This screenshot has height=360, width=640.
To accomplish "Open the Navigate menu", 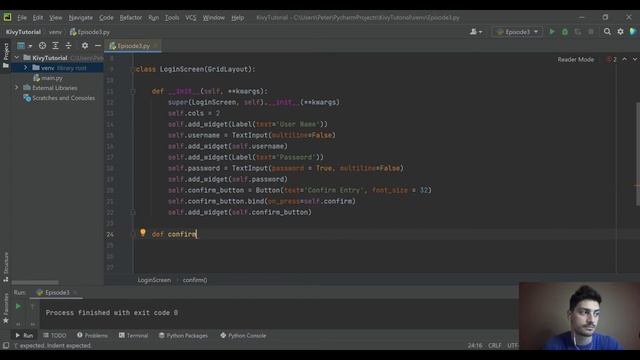I will tap(80, 18).
